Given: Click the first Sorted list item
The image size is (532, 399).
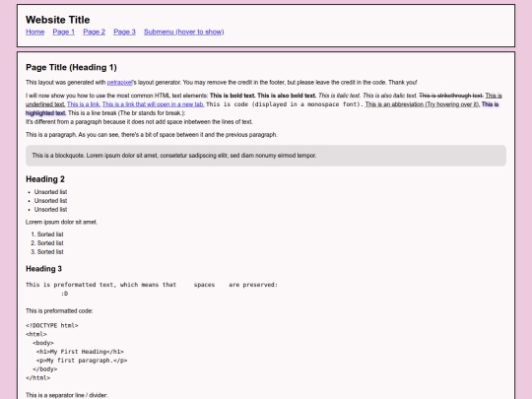Looking at the screenshot, I should [x=50, y=234].
